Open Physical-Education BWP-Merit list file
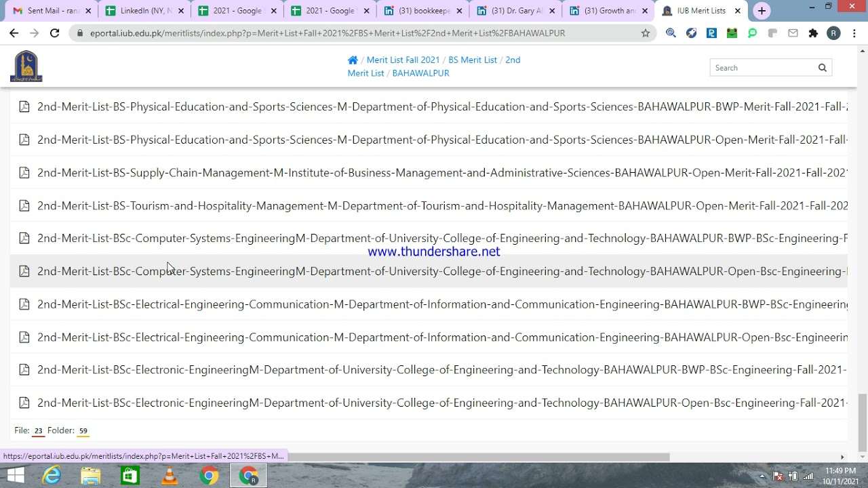 (442, 106)
